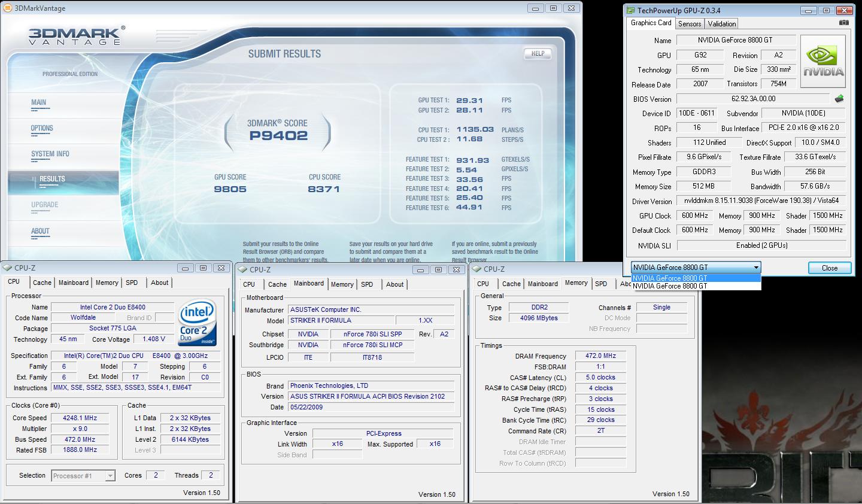This screenshot has width=862, height=504.
Task: Click the GPU-Z title bar icon
Action: [630, 10]
